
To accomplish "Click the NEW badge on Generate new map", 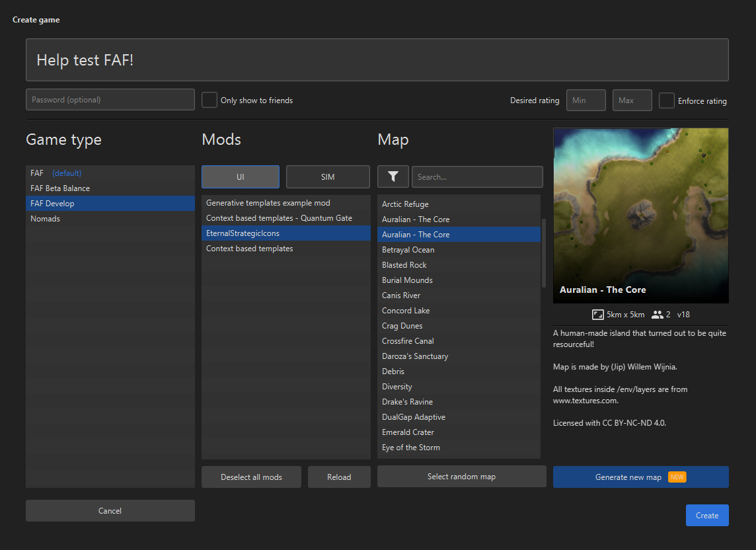I will point(677,477).
